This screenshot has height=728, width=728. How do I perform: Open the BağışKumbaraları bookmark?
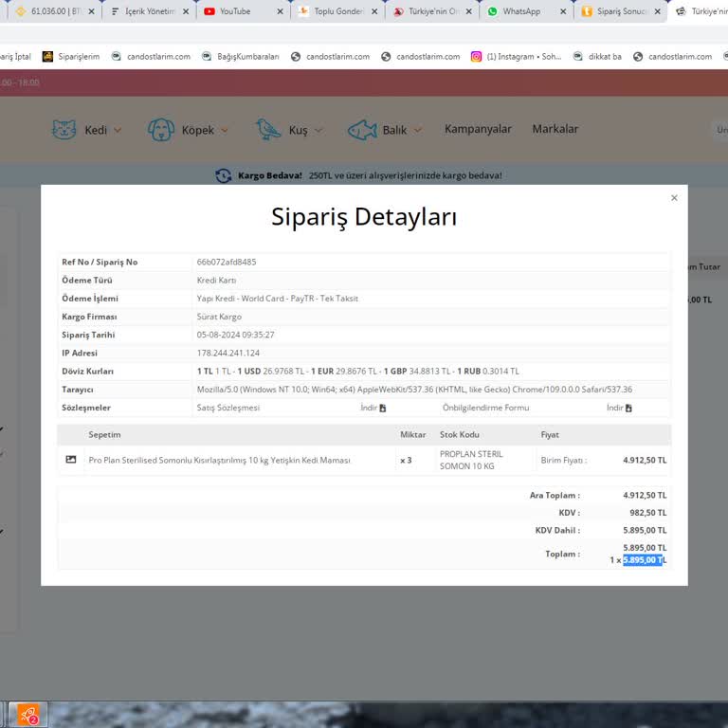pos(241,57)
